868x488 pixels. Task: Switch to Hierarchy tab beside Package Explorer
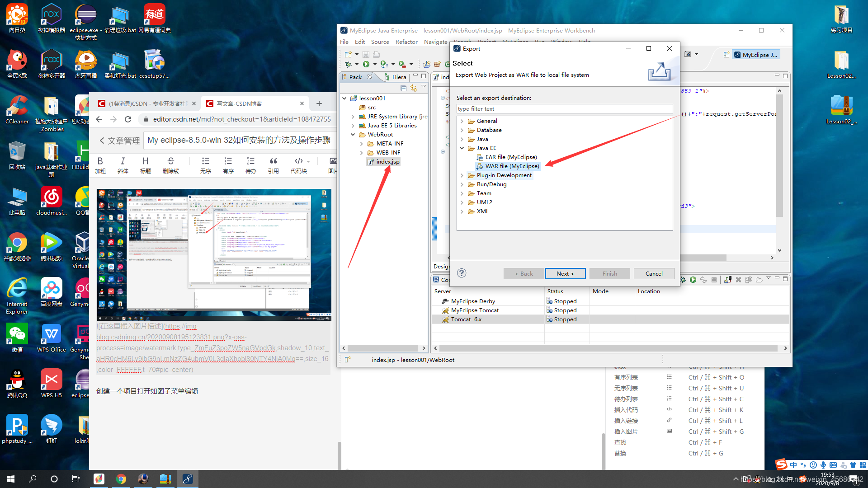click(396, 77)
